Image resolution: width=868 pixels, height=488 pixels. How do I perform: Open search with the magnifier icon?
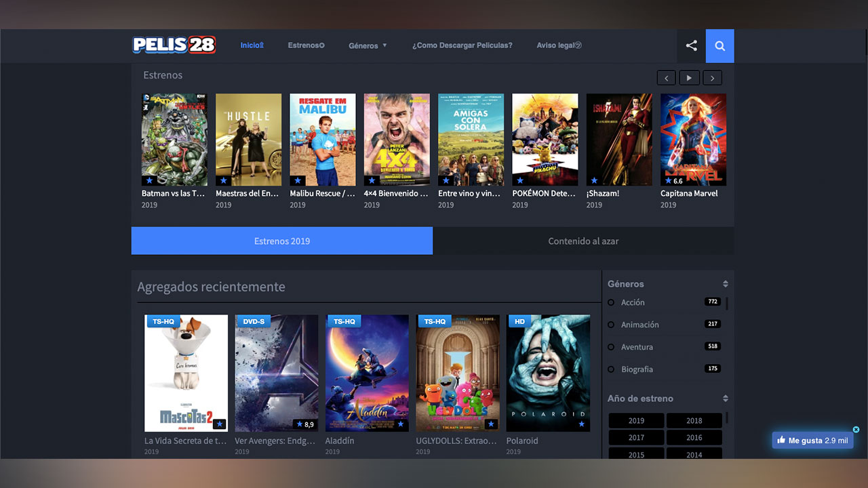tap(719, 46)
